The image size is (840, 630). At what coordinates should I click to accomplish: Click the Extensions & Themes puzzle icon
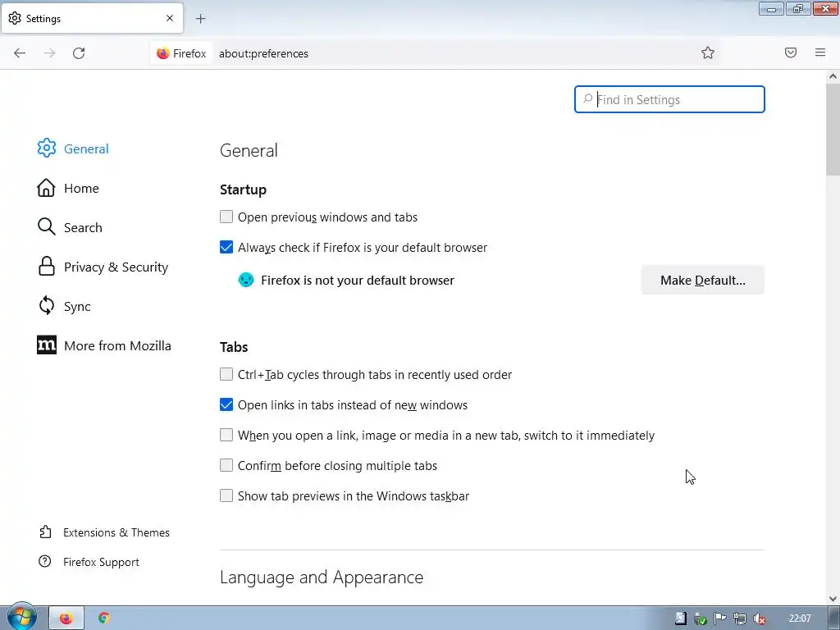[x=46, y=532]
